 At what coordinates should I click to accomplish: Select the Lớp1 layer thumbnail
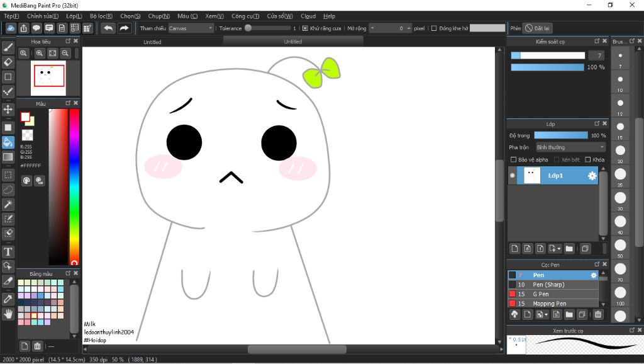coord(532,176)
